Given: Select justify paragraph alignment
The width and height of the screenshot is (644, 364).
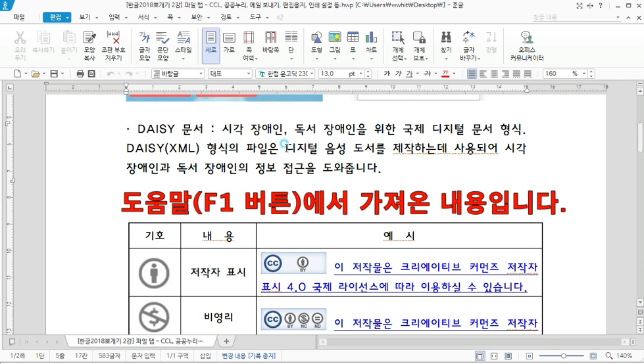Looking at the screenshot, I should click(472, 74).
